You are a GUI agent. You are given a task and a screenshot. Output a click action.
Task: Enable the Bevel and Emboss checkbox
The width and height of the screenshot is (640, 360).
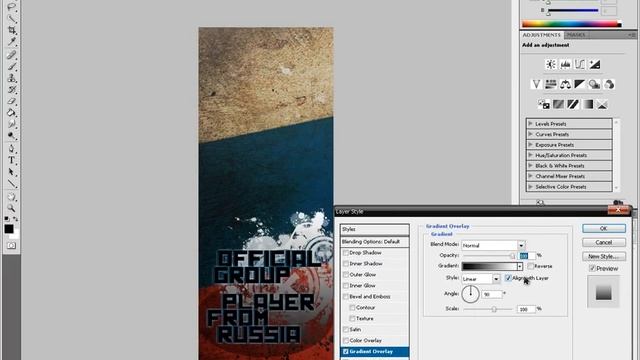346,297
